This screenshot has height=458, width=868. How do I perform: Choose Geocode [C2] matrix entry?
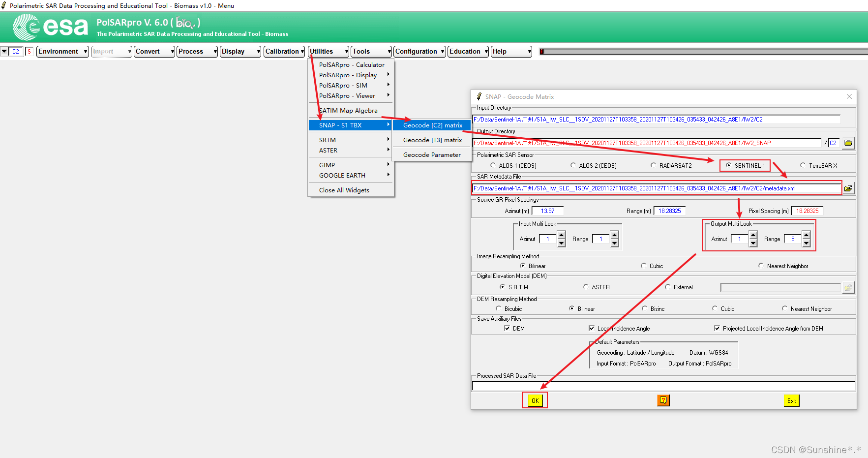click(432, 125)
